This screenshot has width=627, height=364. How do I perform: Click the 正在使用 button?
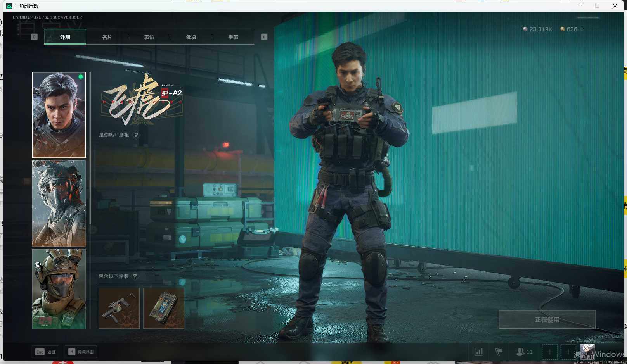click(547, 319)
